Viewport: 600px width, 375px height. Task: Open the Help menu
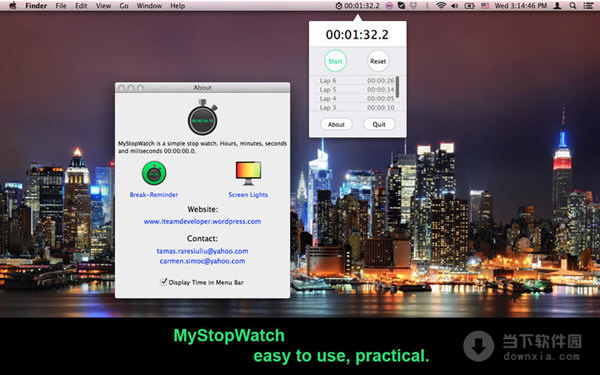tap(178, 6)
